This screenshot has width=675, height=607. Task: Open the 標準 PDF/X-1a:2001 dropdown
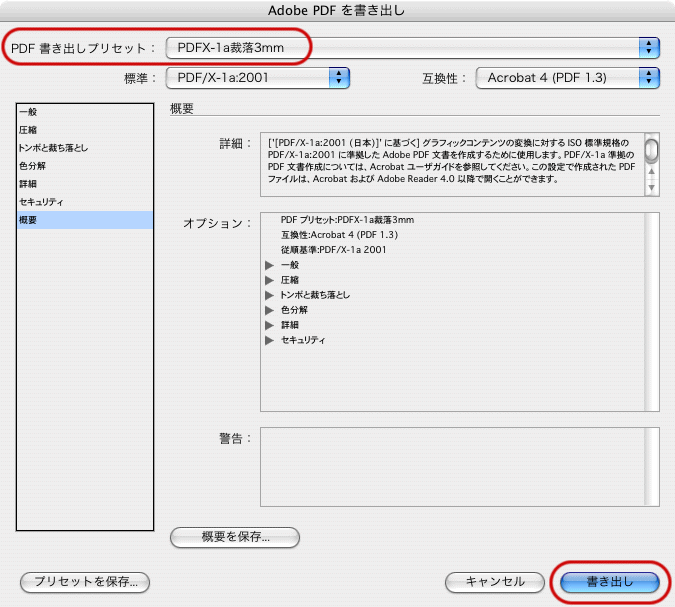click(x=257, y=78)
